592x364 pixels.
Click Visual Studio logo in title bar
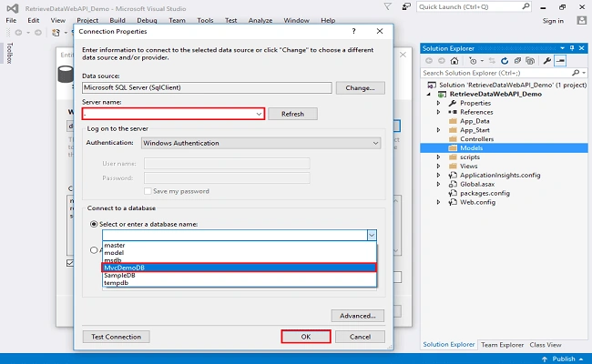click(x=13, y=8)
